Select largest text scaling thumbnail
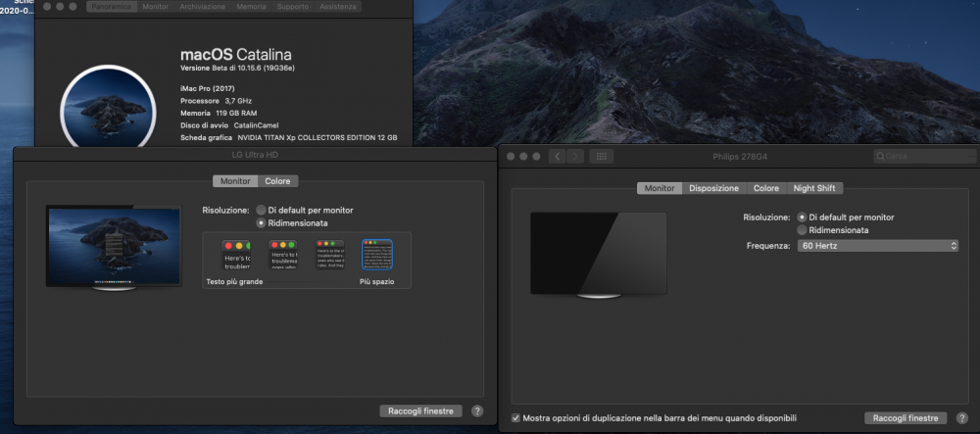This screenshot has height=434, width=980. click(235, 255)
